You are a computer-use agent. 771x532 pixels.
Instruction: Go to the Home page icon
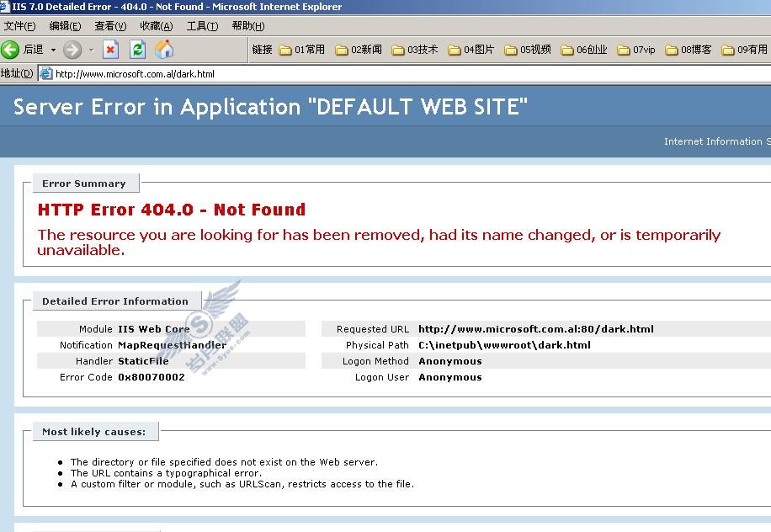tap(164, 50)
